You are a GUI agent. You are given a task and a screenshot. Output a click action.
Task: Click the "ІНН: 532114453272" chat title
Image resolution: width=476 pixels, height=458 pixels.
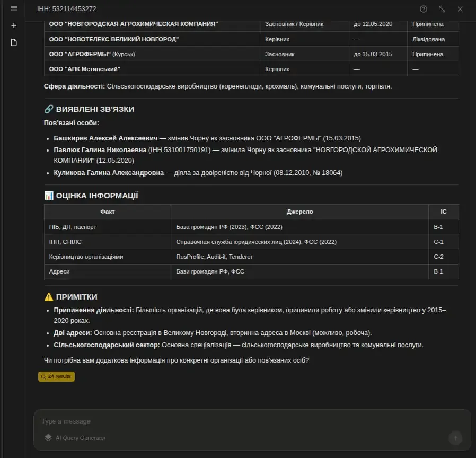coord(67,9)
